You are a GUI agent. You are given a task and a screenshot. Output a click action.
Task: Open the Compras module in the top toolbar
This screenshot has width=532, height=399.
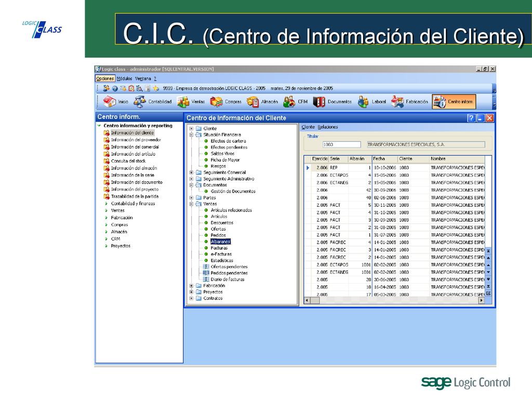pos(225,101)
